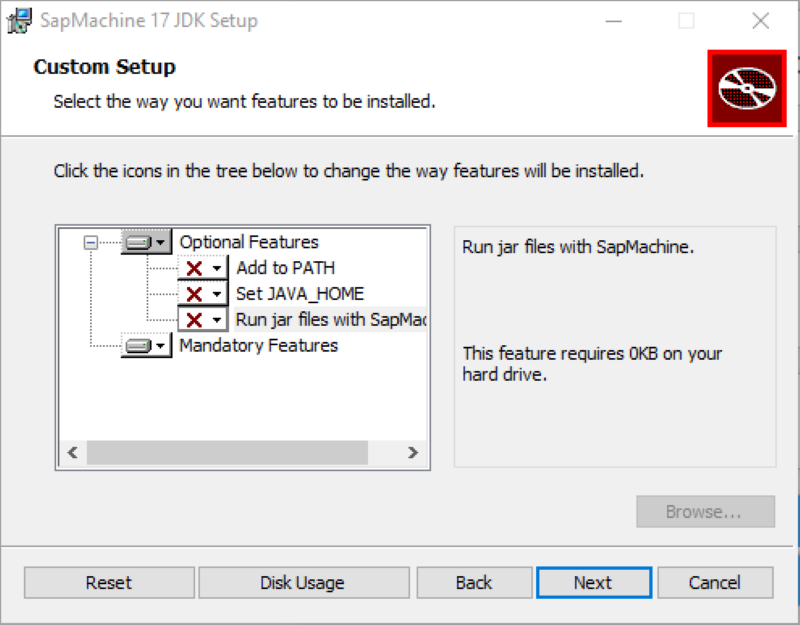Open the Set JAVA_HOME feature dropdown

click(203, 294)
